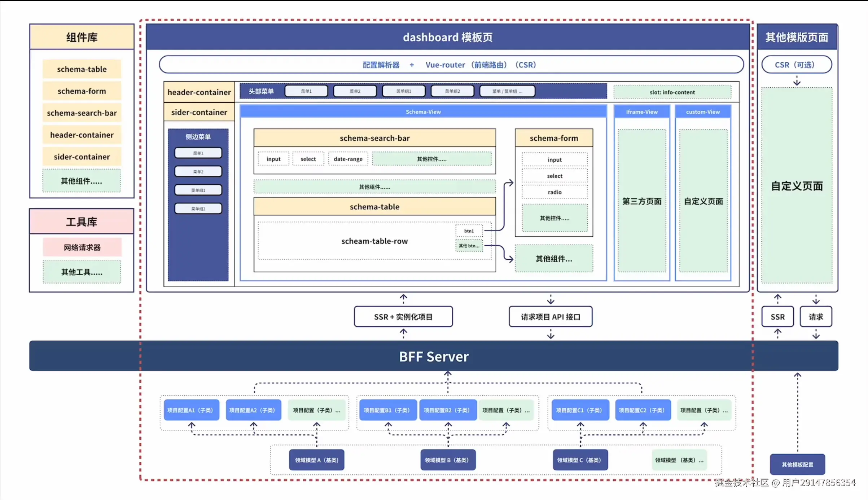This screenshot has height=500, width=868.
Task: Click 菜单组2 in the header menu bar
Action: [452, 91]
